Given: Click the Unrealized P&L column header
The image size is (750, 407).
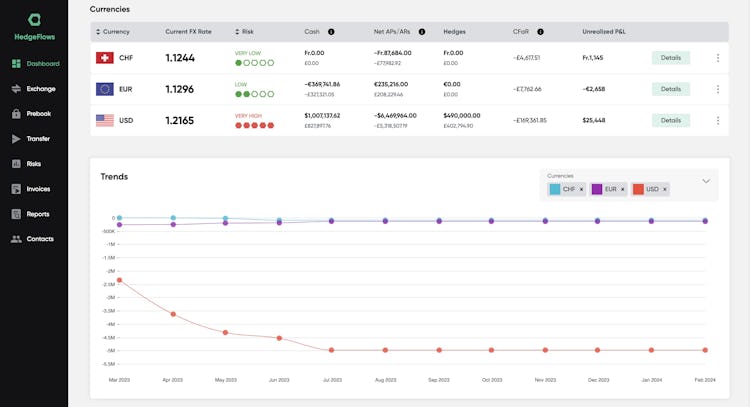Looking at the screenshot, I should [604, 32].
